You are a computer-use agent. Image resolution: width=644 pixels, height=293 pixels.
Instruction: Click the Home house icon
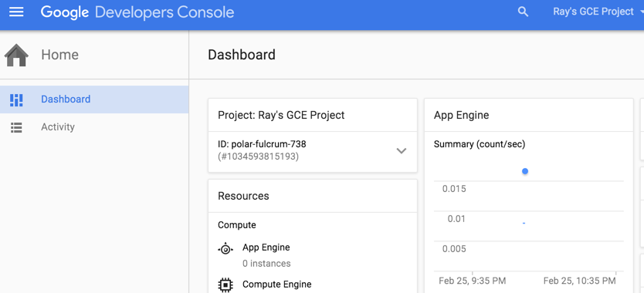[x=16, y=56]
